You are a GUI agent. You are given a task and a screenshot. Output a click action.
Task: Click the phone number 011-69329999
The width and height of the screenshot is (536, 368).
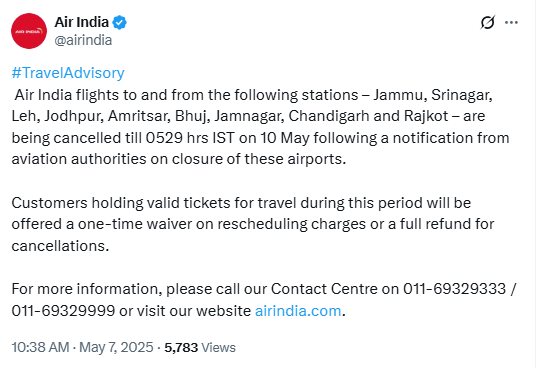point(63,311)
